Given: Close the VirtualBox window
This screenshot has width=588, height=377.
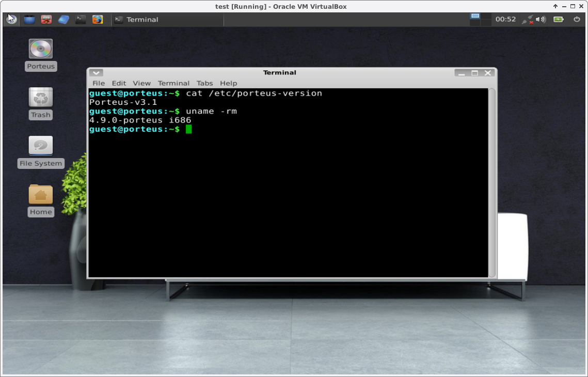Looking at the screenshot, I should [582, 6].
